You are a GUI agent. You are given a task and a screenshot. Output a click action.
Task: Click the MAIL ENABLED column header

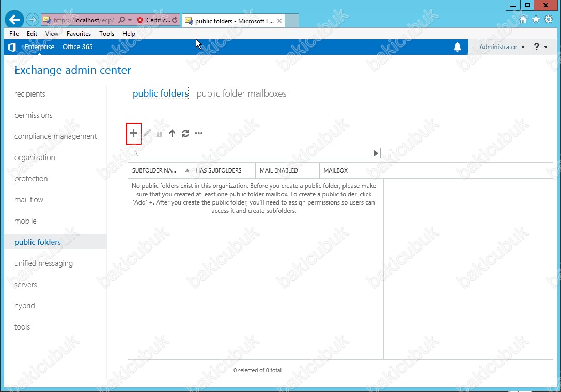(x=287, y=170)
